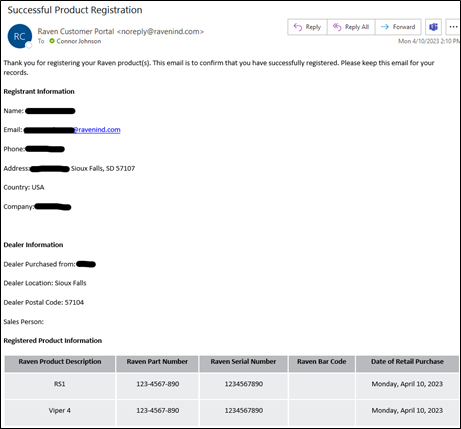The image size is (461, 429).
Task: Click the RC sender avatar
Action: (x=20, y=36)
